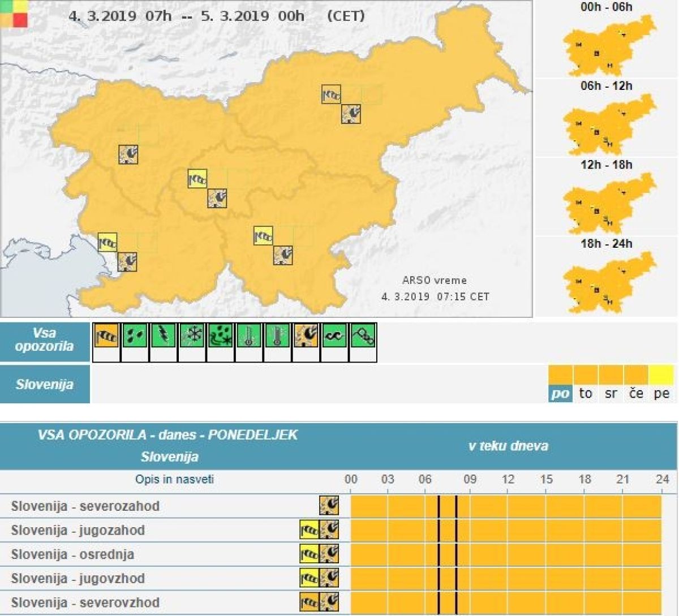Image resolution: width=679 pixels, height=616 pixels.
Task: Click the forest fire icon in the central map region
Action: click(217, 198)
